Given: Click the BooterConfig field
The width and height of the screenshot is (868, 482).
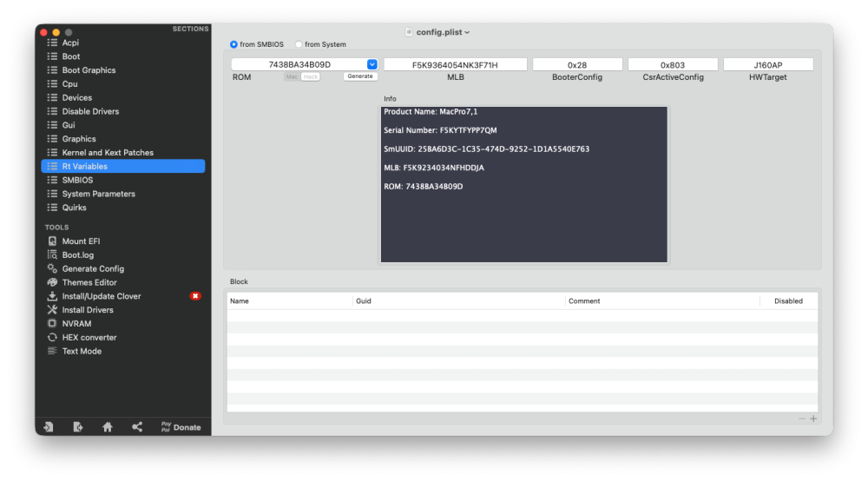Looking at the screenshot, I should point(577,65).
